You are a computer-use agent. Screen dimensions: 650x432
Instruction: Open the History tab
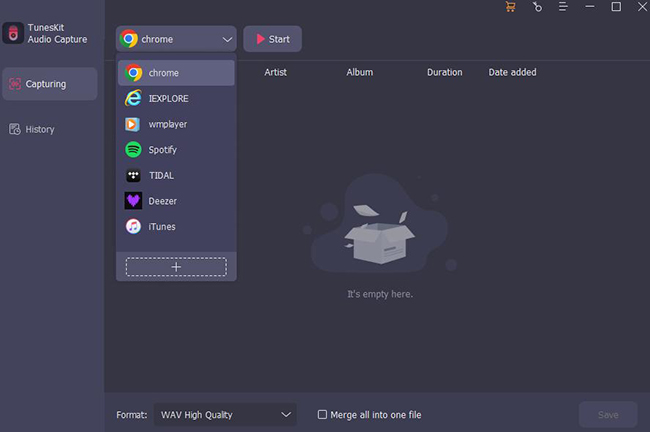tap(50, 129)
